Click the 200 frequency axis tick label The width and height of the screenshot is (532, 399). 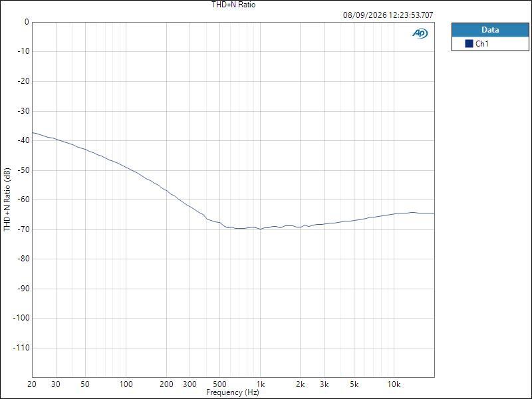pyautogui.click(x=166, y=384)
